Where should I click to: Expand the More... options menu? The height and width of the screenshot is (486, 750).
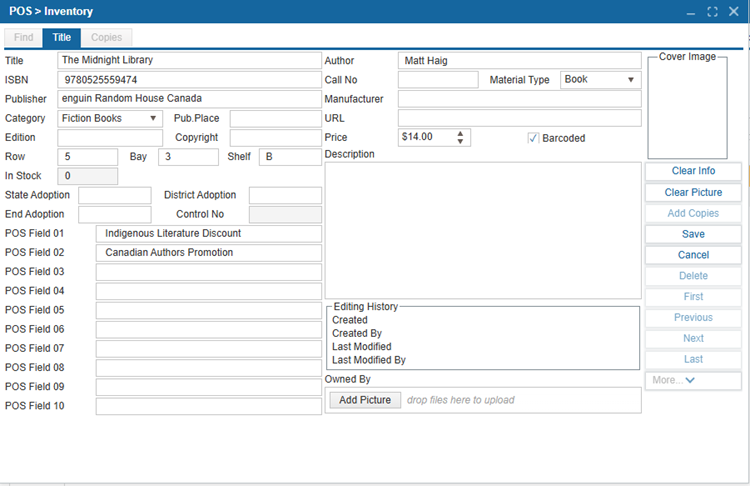693,380
